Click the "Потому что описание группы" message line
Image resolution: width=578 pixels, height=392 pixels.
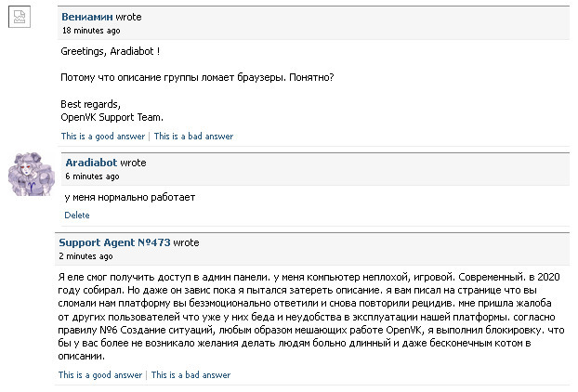[197, 76]
